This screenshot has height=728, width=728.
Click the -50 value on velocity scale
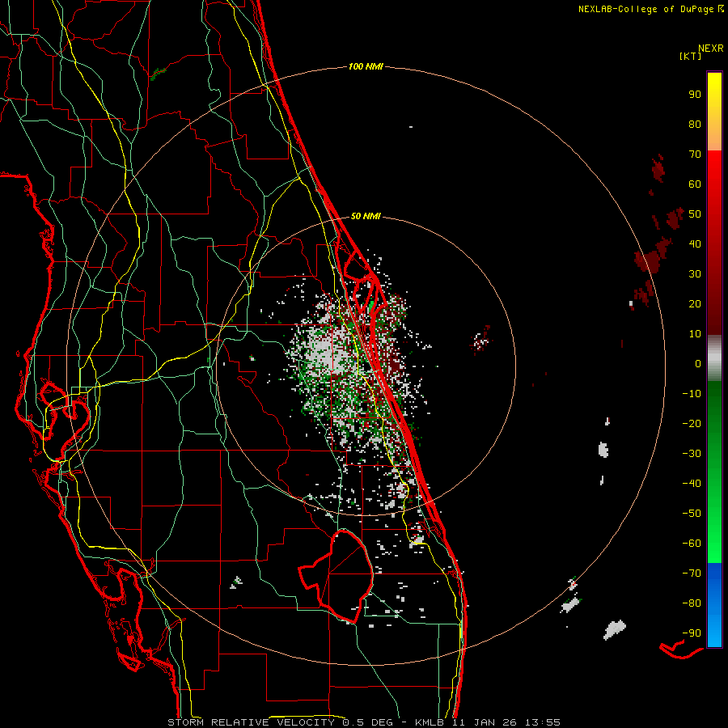(692, 514)
